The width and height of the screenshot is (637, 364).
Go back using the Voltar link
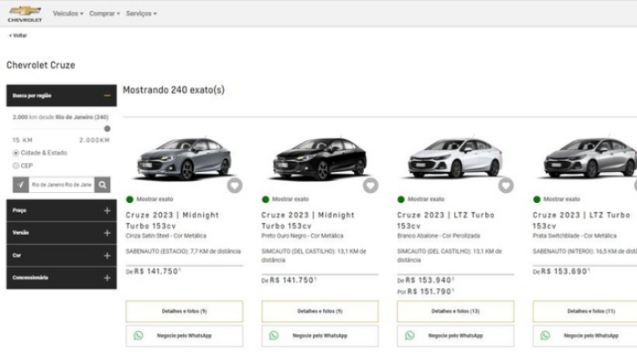18,35
